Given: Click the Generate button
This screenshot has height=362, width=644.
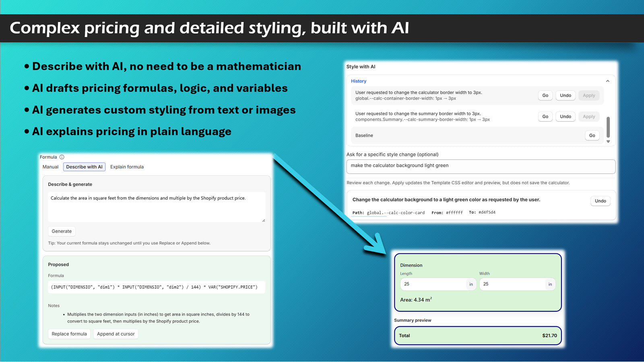Looking at the screenshot, I should (x=61, y=231).
